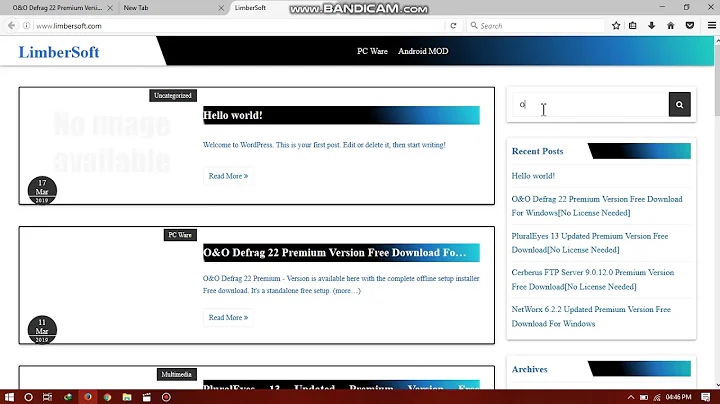Focus the Firefox Search box

tap(535, 26)
